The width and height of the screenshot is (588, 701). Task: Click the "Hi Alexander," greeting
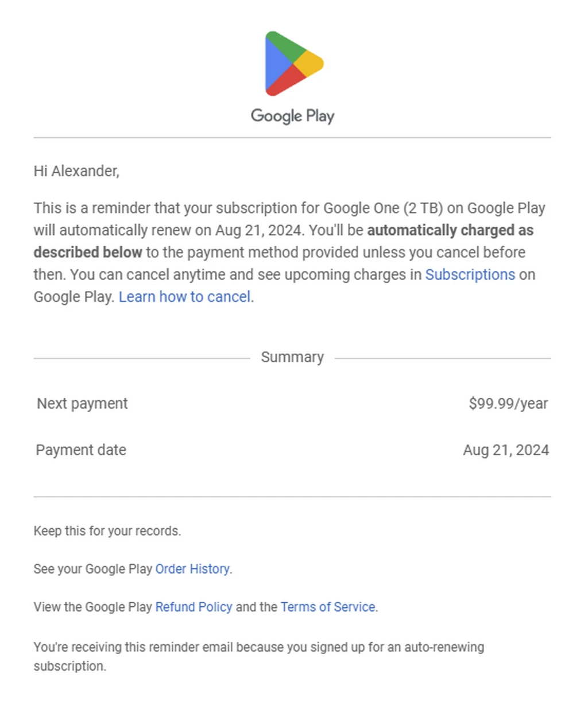pos(76,171)
